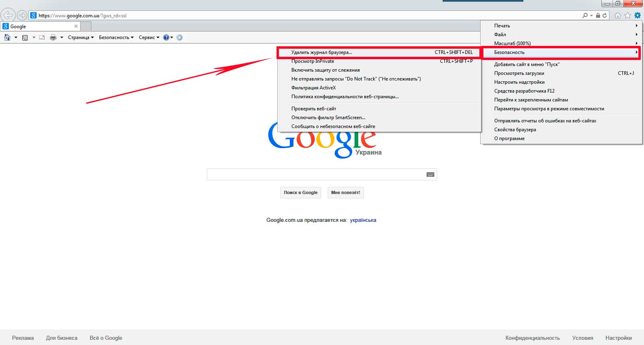Select Добавить сайт в меню Пуск

[561, 64]
